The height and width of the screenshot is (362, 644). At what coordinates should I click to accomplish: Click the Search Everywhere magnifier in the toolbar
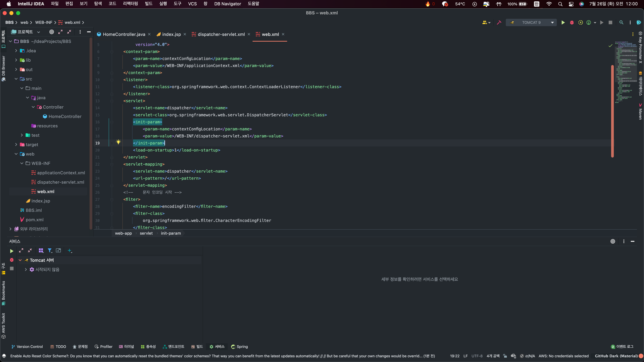point(621,22)
